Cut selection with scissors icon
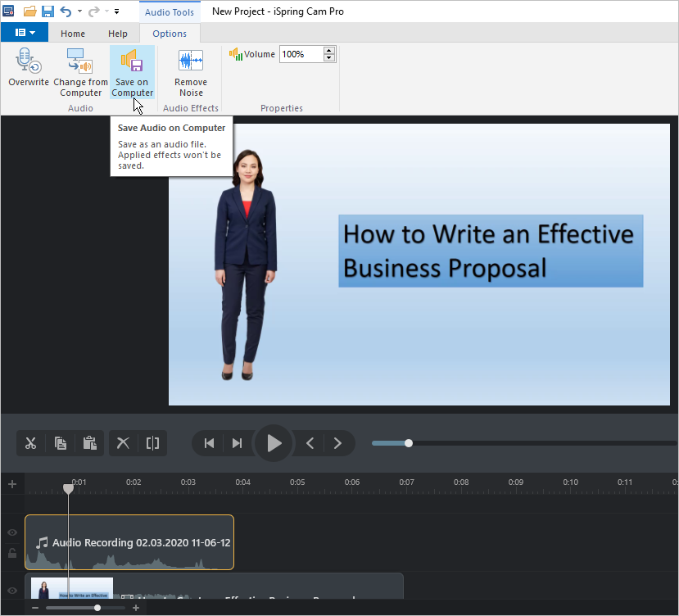 point(31,443)
